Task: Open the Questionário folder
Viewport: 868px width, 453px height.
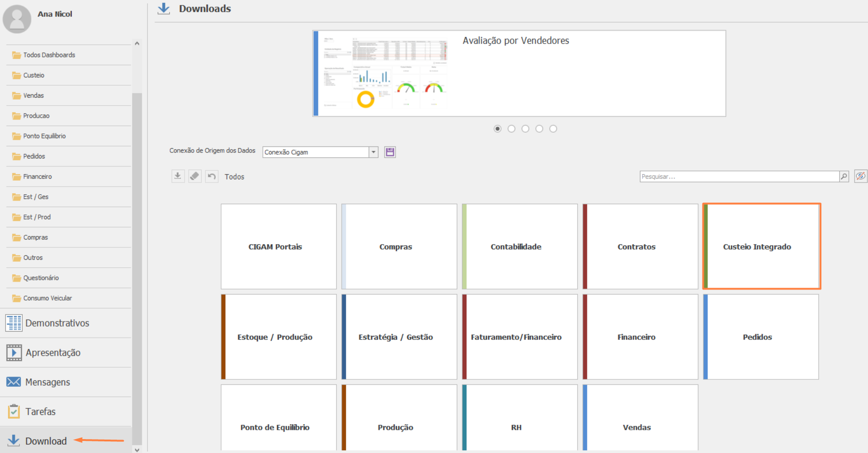Action: (69, 278)
